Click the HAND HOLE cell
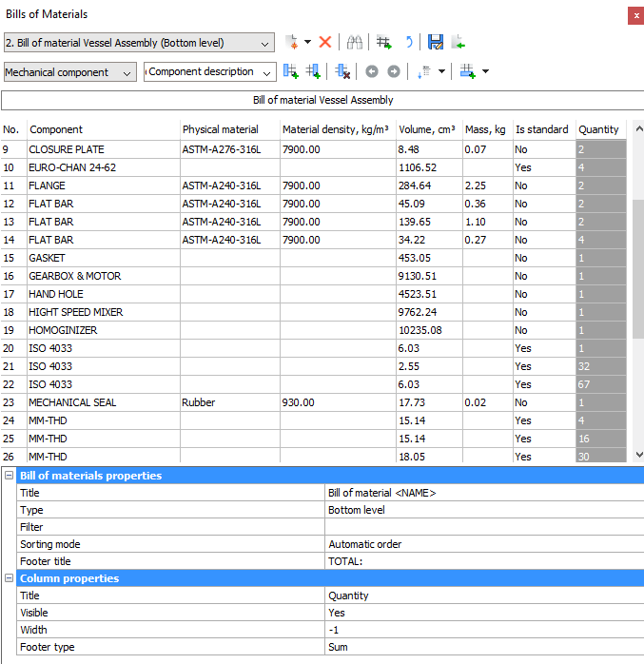 click(x=104, y=294)
